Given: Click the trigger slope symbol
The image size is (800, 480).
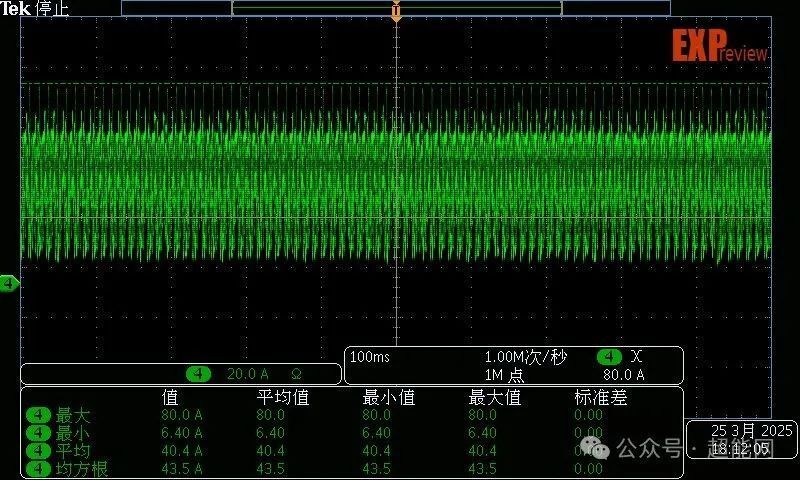Looking at the screenshot, I should coord(638,357).
